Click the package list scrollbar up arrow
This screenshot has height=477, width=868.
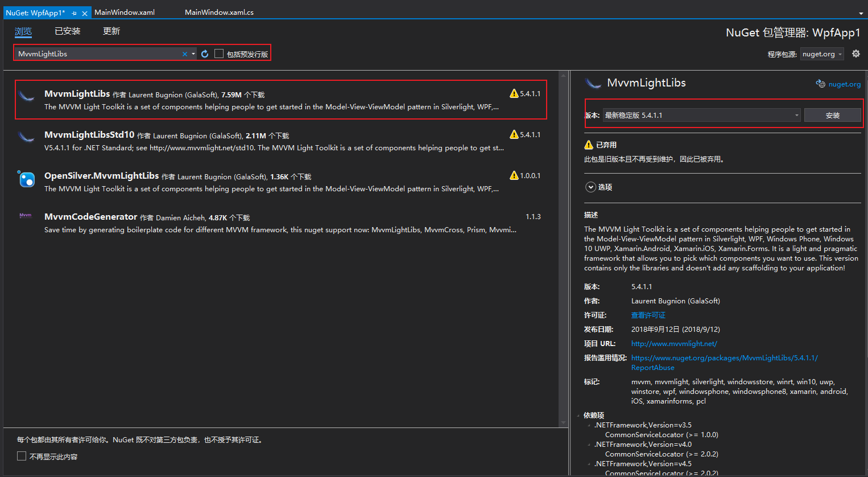[x=564, y=75]
